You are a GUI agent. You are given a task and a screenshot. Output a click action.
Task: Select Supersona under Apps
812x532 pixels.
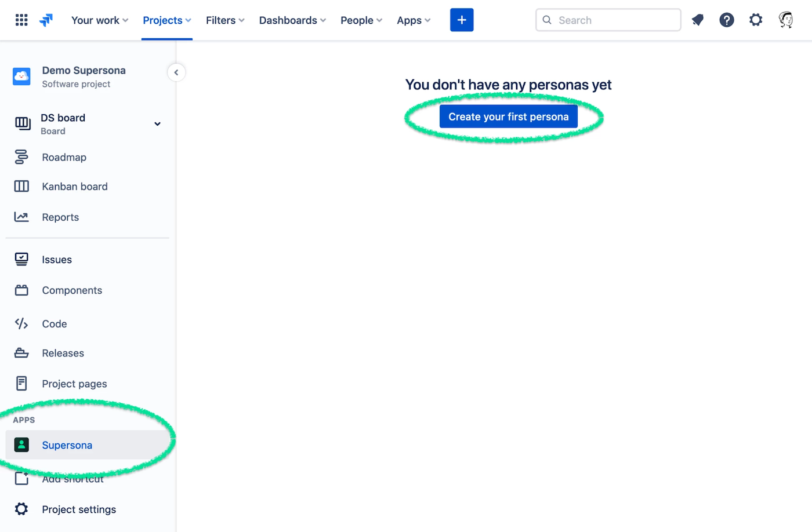click(x=88, y=444)
